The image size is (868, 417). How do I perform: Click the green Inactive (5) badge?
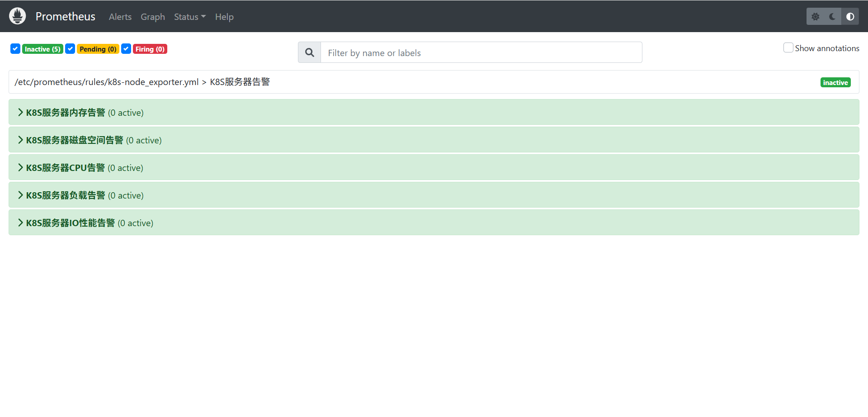pyautogui.click(x=42, y=49)
